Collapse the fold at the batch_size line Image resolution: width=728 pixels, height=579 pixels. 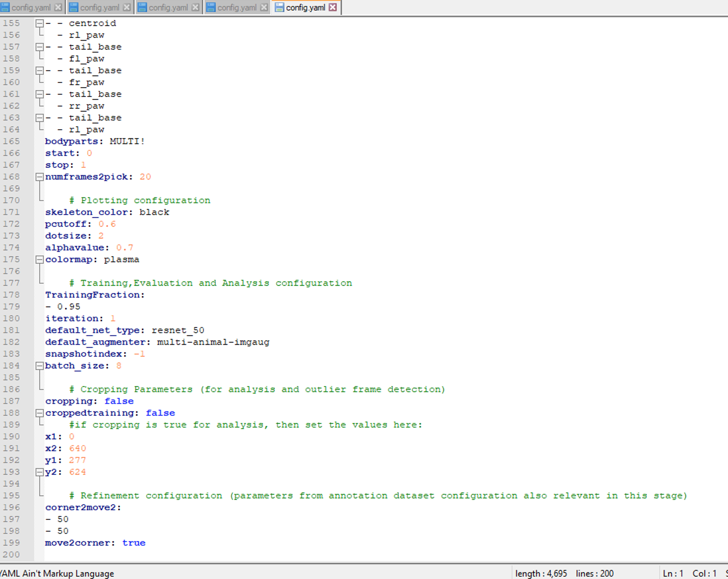pos(39,366)
